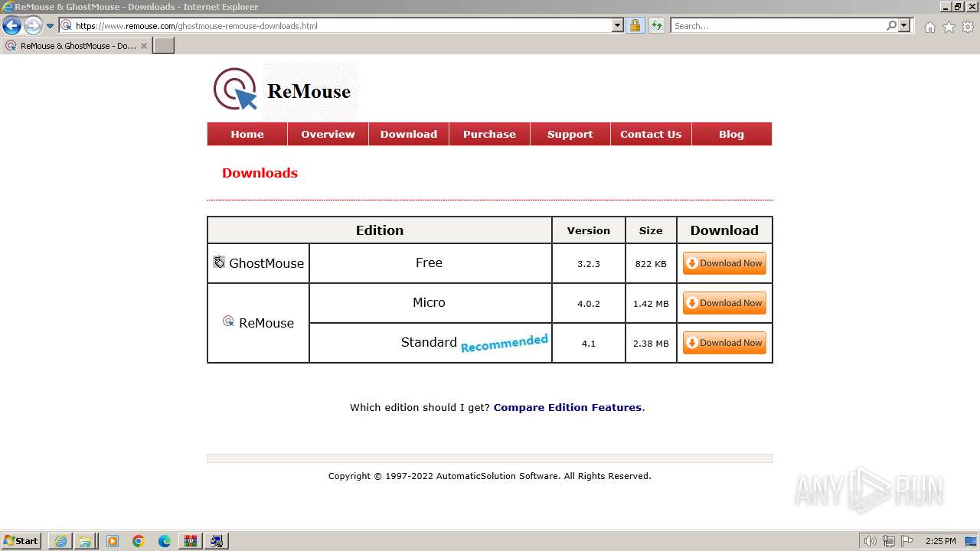Click the security lock icon
This screenshot has height=551, width=980.
(x=635, y=25)
